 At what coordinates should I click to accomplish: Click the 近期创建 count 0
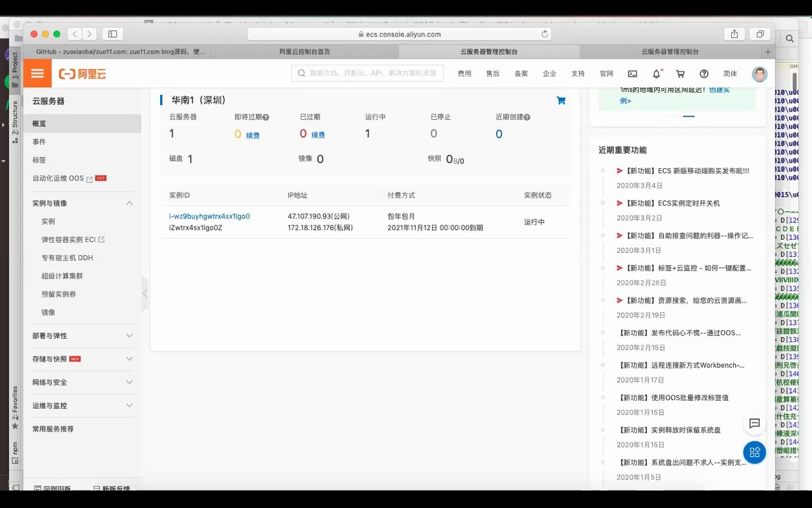point(499,134)
